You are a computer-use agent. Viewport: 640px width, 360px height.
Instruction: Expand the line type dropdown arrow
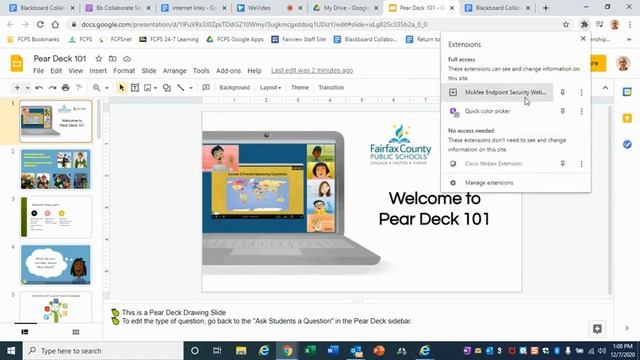(191, 88)
